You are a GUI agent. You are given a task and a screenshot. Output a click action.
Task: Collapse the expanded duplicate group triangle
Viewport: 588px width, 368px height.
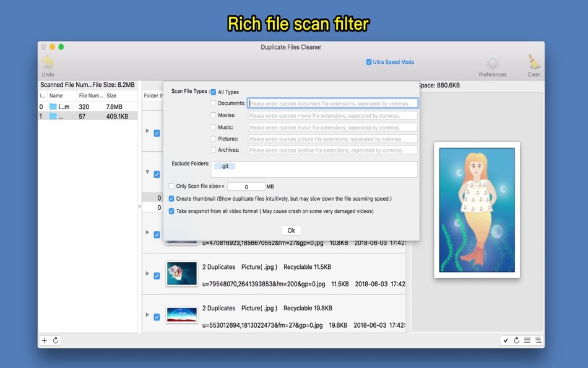point(147,172)
